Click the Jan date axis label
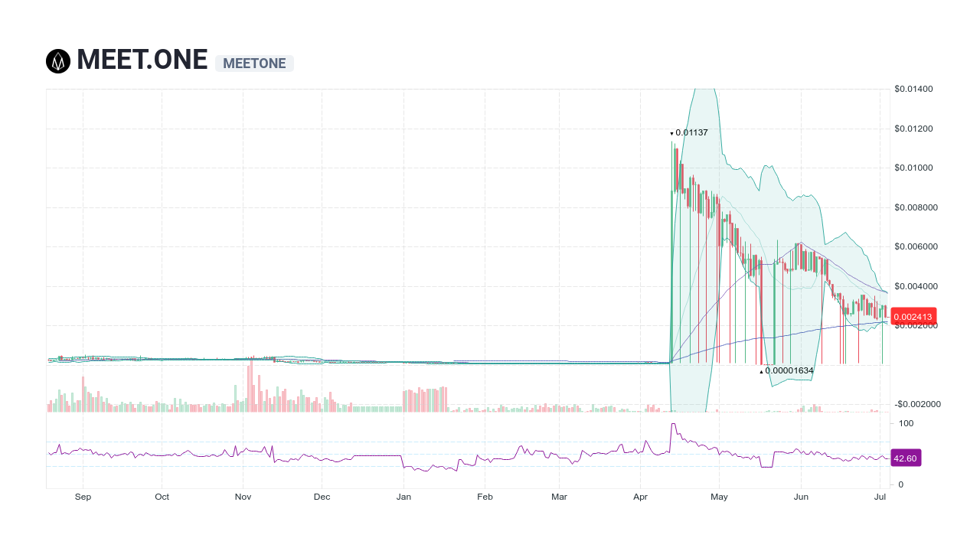980x551 pixels. pos(403,497)
